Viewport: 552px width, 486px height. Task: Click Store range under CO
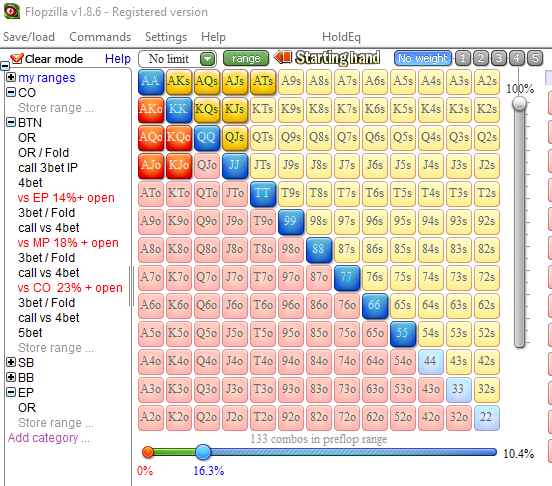[56, 108]
